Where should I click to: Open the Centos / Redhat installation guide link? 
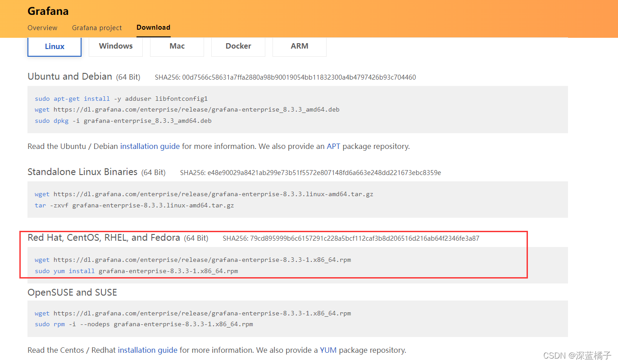click(x=148, y=350)
